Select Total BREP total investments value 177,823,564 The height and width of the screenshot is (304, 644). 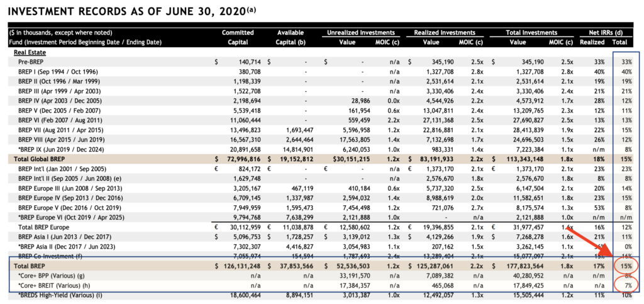click(x=526, y=266)
